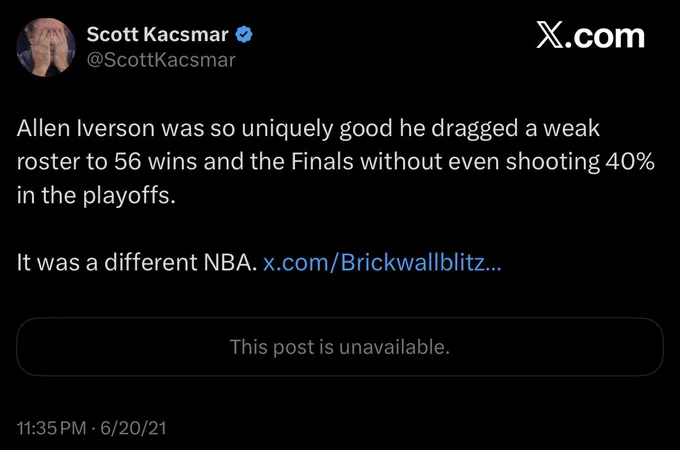Click the 6/20/21 post date
The image size is (680, 450).
134,428
